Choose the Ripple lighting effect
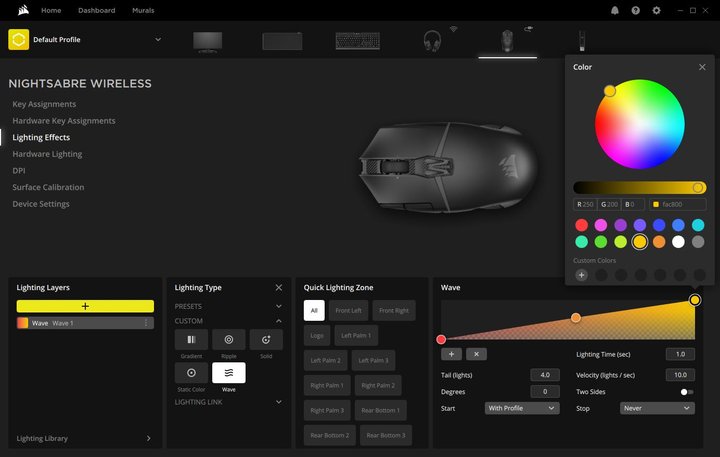The width and height of the screenshot is (720, 457). [x=229, y=341]
